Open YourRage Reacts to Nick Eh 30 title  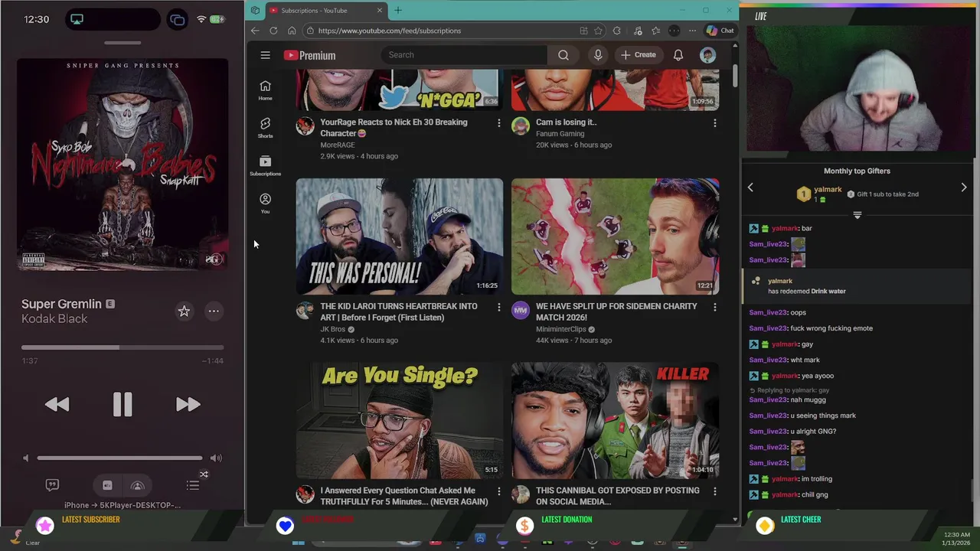[x=394, y=128]
